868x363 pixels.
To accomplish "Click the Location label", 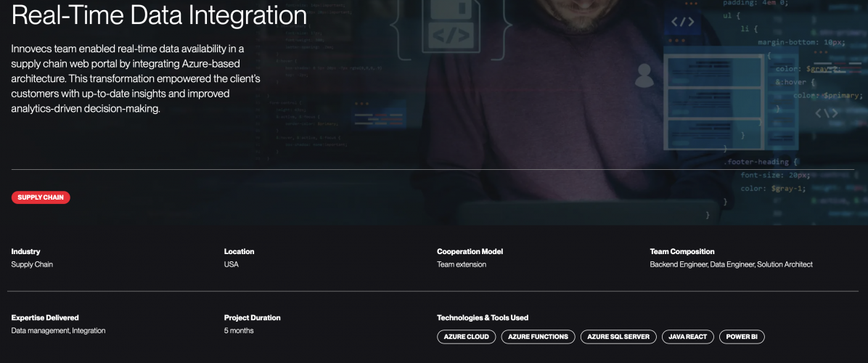I will tap(239, 251).
